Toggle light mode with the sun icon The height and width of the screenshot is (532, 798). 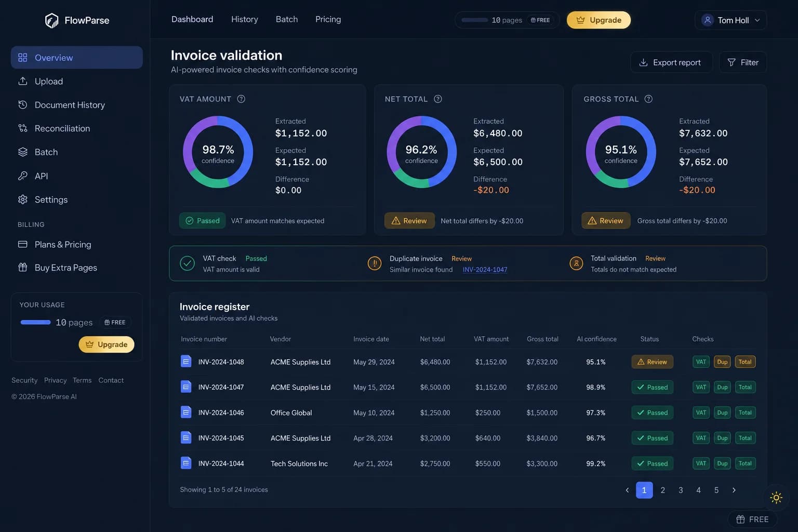tap(776, 498)
